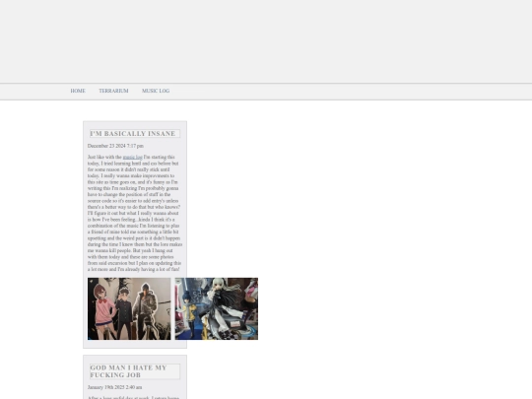Click the 'I'M BASICALLY INSANE' post heading
This screenshot has height=399, width=532.
coord(135,134)
